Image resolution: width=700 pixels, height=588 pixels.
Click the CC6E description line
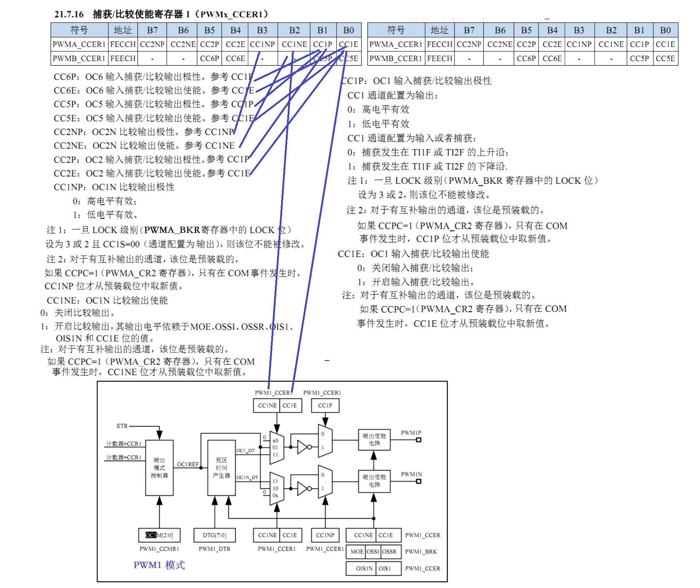pos(153,90)
